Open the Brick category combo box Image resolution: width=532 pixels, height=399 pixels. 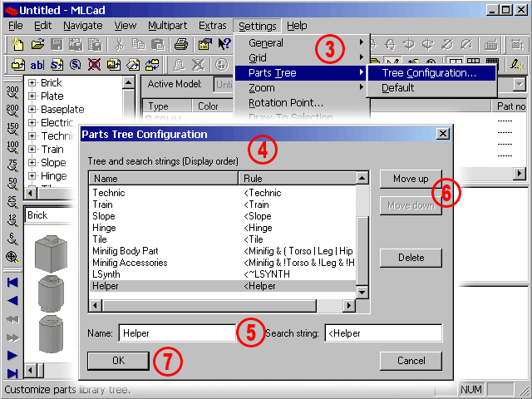pyautogui.click(x=51, y=215)
